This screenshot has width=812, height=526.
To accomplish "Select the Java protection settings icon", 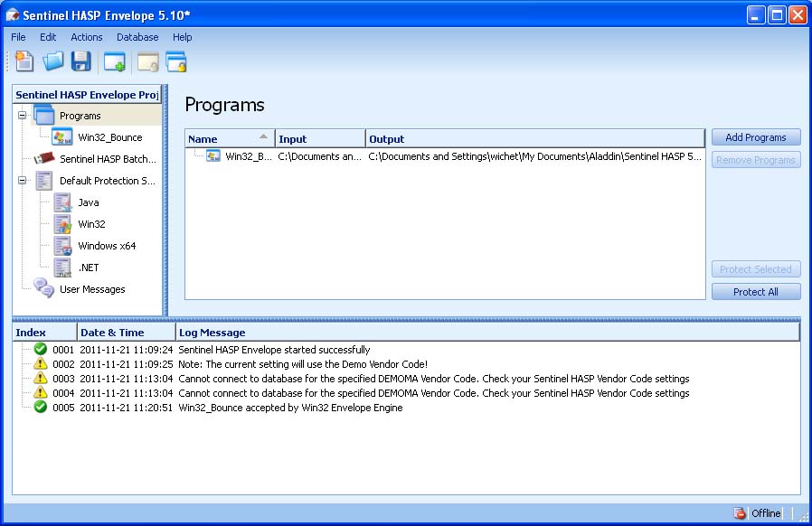I will 63,202.
